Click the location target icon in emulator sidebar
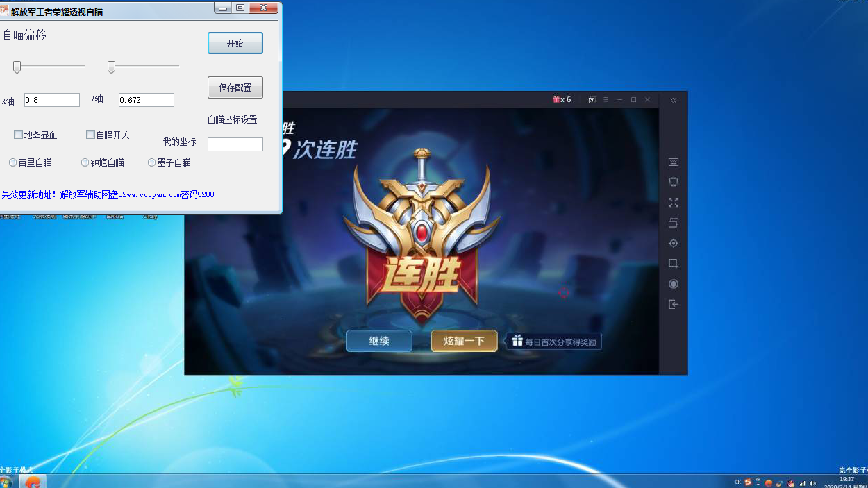Image resolution: width=868 pixels, height=488 pixels. pos(674,243)
